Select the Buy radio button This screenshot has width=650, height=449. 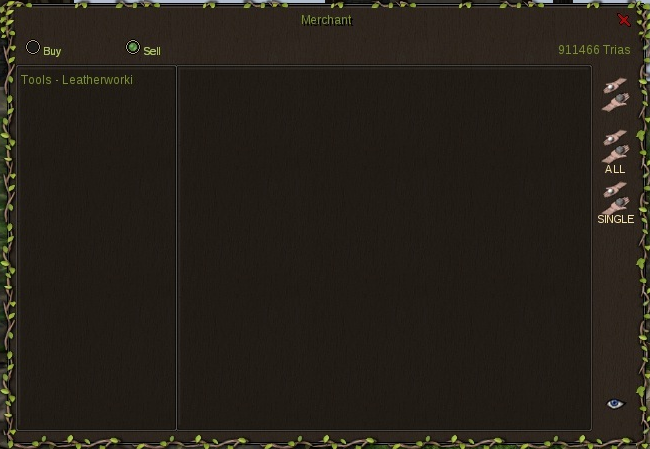pos(33,48)
